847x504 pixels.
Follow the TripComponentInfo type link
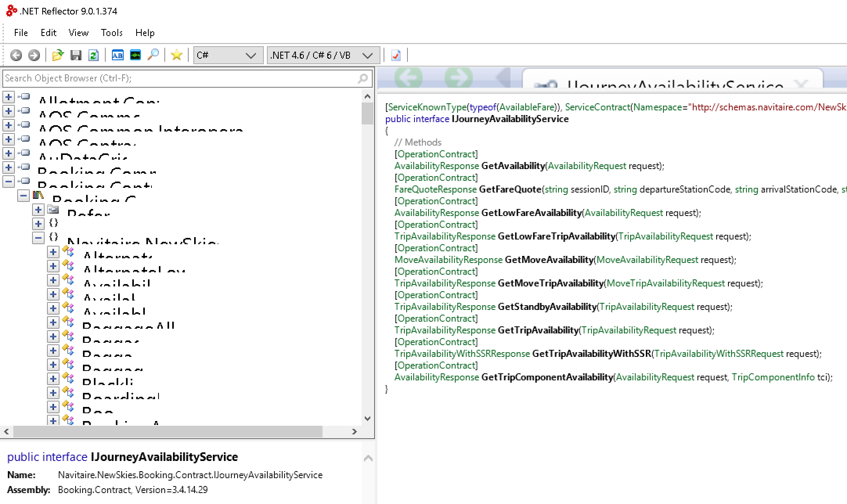773,377
